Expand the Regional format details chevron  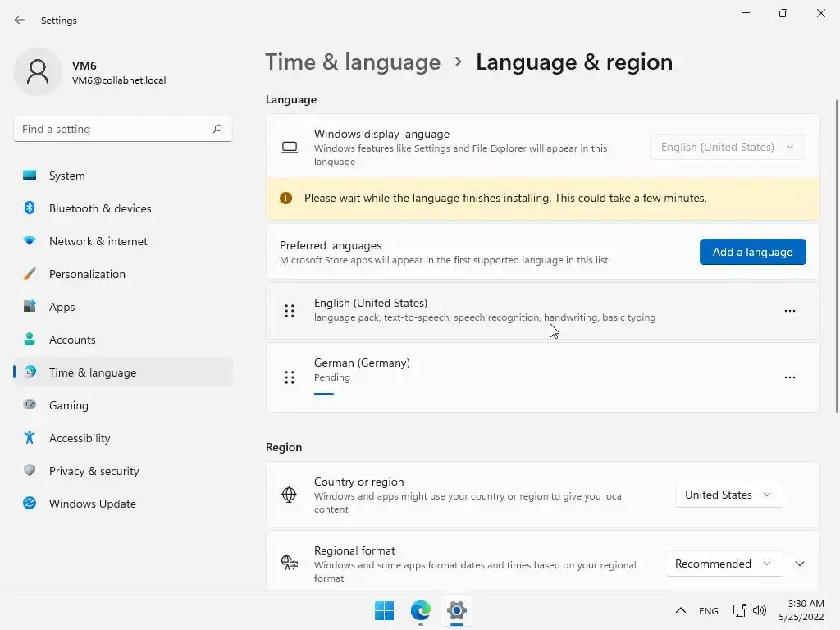click(800, 564)
